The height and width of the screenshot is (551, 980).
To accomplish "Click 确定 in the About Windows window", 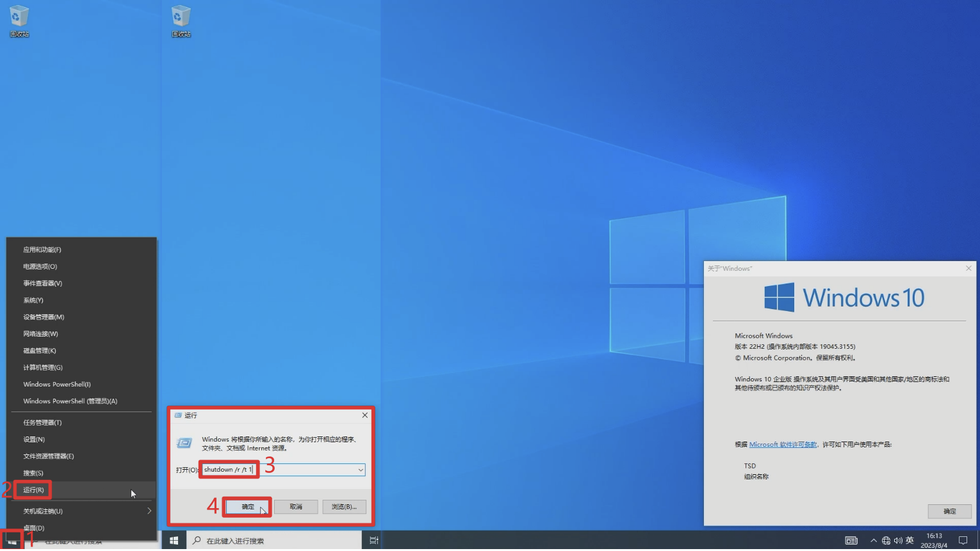I will pos(950,511).
